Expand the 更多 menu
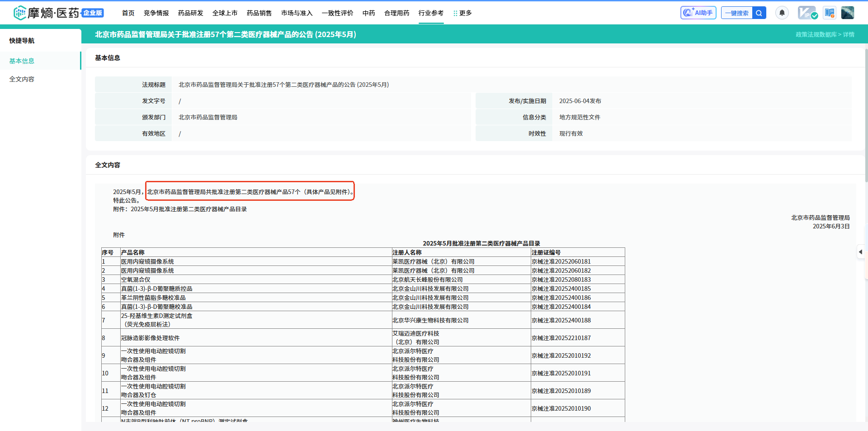 click(x=462, y=13)
